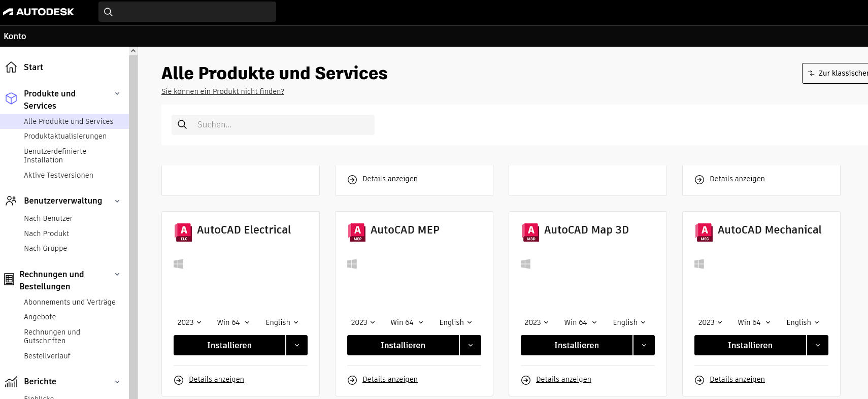The image size is (868, 399).
Task: Click the switch icon in Zur klassischen button
Action: [x=811, y=73]
